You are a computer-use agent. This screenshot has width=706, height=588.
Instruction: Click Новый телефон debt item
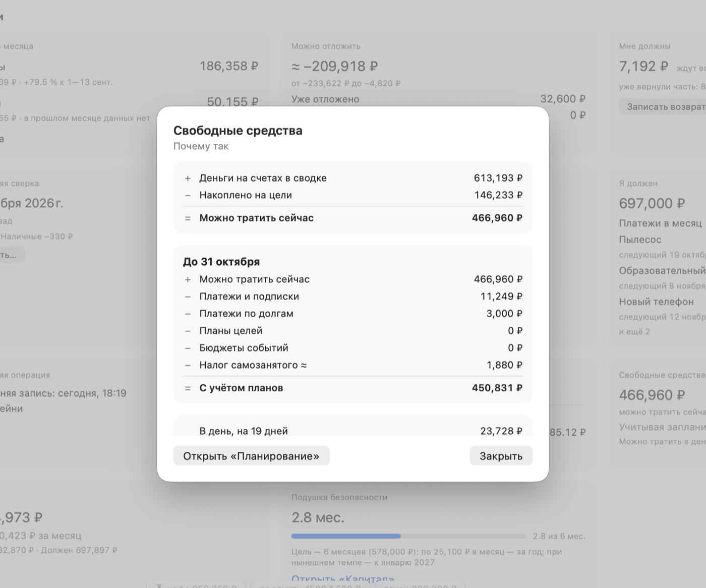coord(656,302)
